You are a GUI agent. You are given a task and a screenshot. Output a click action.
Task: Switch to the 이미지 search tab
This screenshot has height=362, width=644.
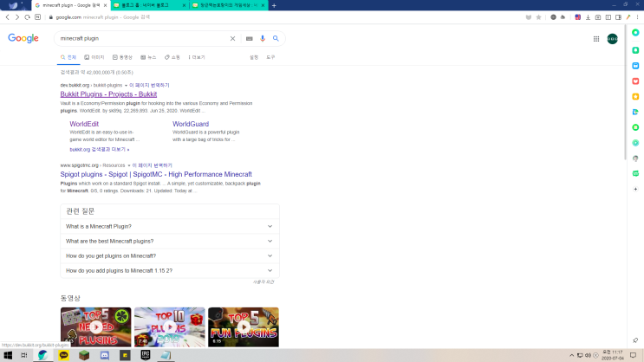point(94,57)
